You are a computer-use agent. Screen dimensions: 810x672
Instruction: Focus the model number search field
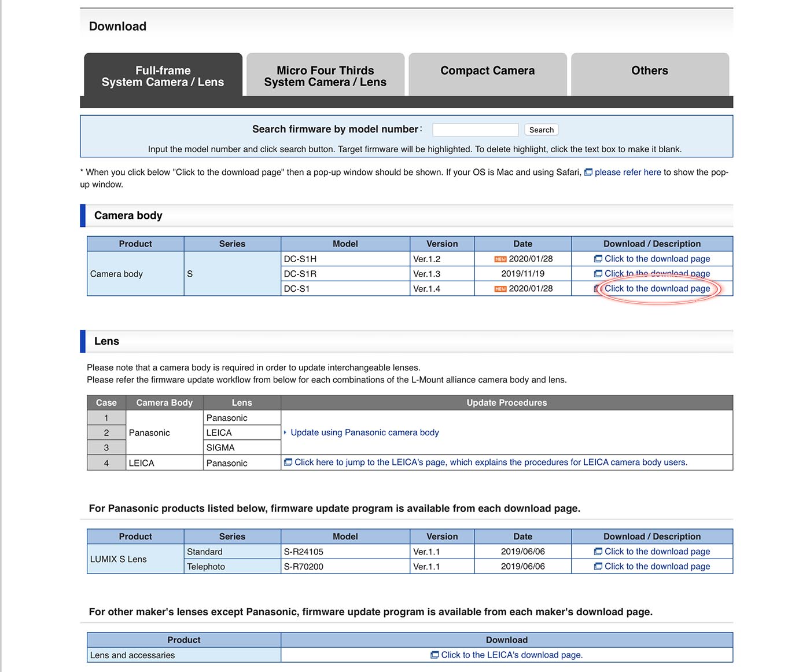[x=475, y=130]
